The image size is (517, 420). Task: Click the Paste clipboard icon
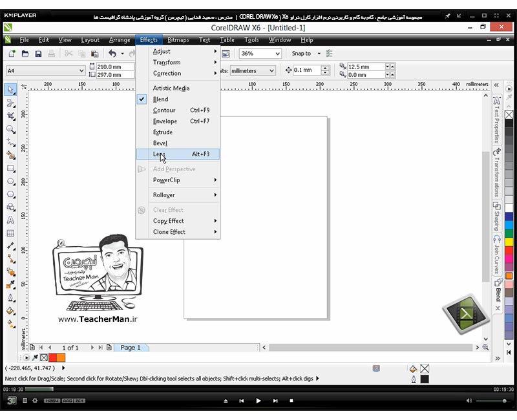tap(94, 54)
